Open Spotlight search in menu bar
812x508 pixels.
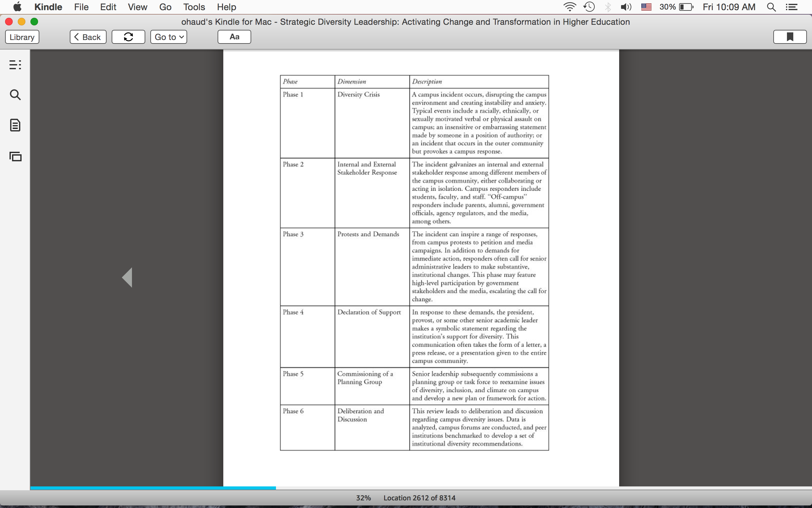coord(771,7)
